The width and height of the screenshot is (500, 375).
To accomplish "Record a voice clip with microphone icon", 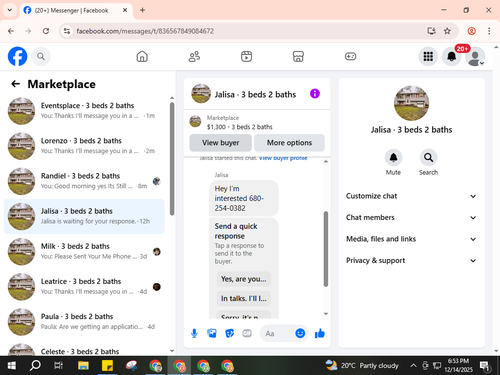I will pos(194,333).
